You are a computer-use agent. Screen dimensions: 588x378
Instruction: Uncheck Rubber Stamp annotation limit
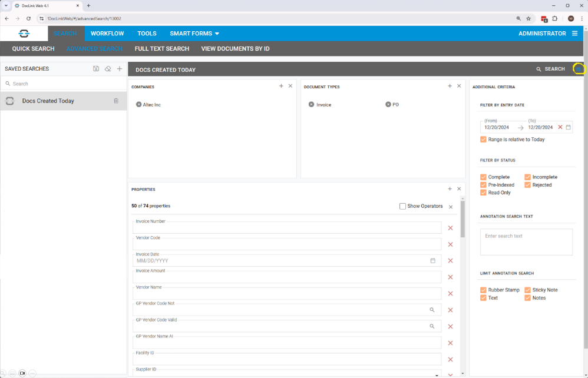point(483,290)
